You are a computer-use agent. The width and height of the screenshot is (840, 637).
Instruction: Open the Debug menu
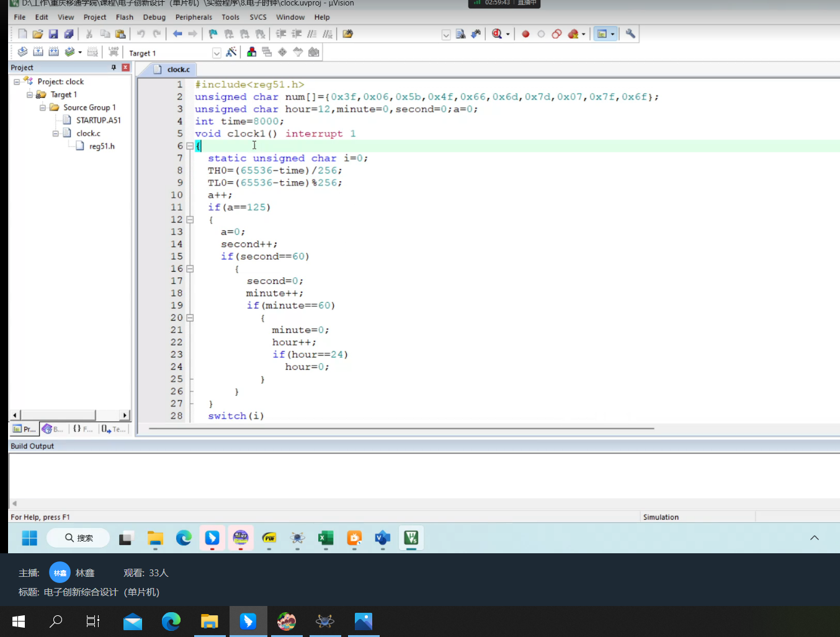(154, 17)
